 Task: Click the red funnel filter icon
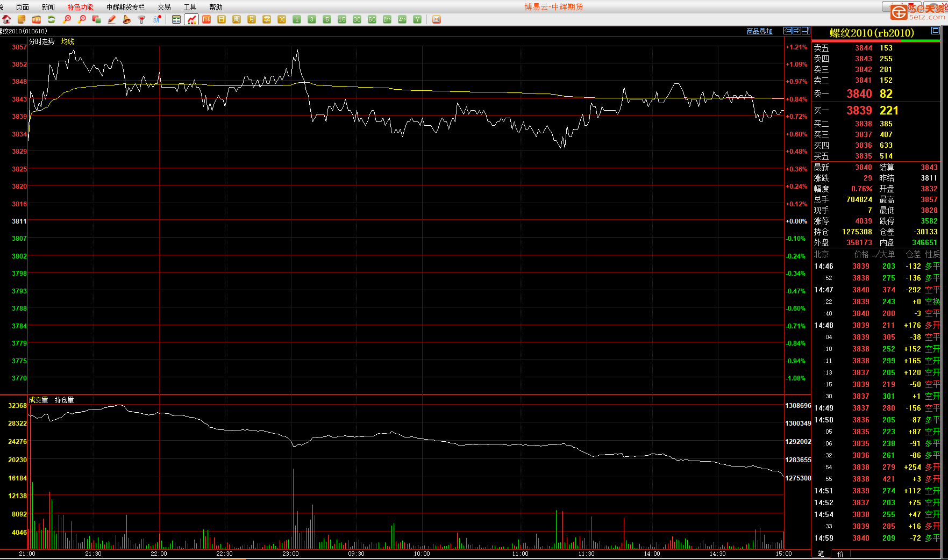pyautogui.click(x=142, y=19)
